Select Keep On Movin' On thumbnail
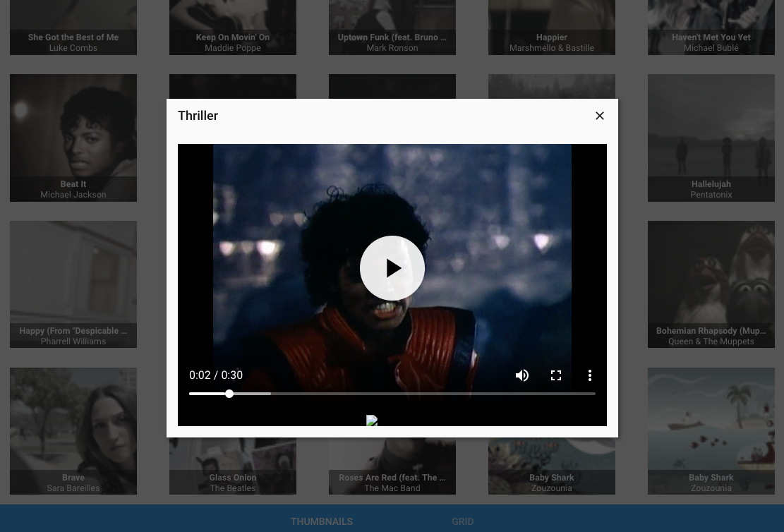 click(233, 28)
